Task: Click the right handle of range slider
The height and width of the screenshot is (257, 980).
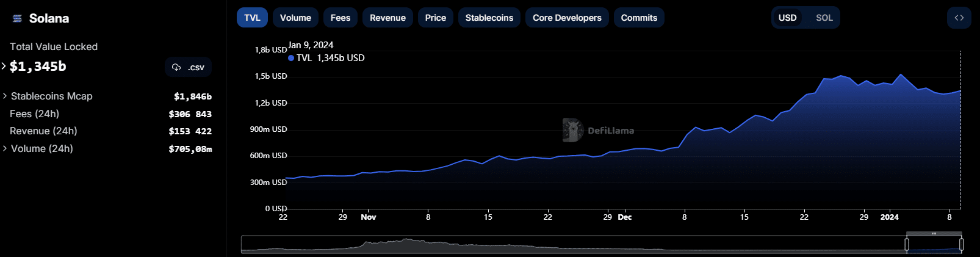Action: click(961, 245)
